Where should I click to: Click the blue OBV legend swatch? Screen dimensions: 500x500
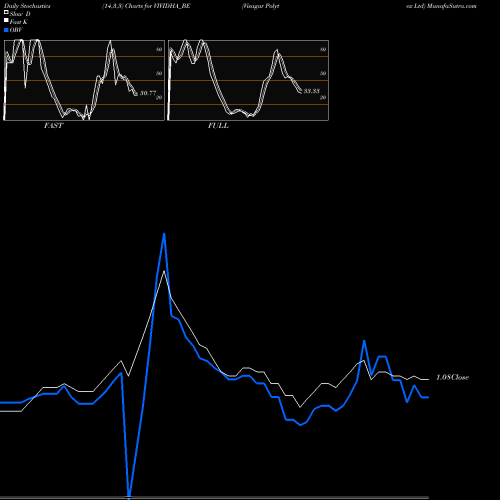(6, 30)
